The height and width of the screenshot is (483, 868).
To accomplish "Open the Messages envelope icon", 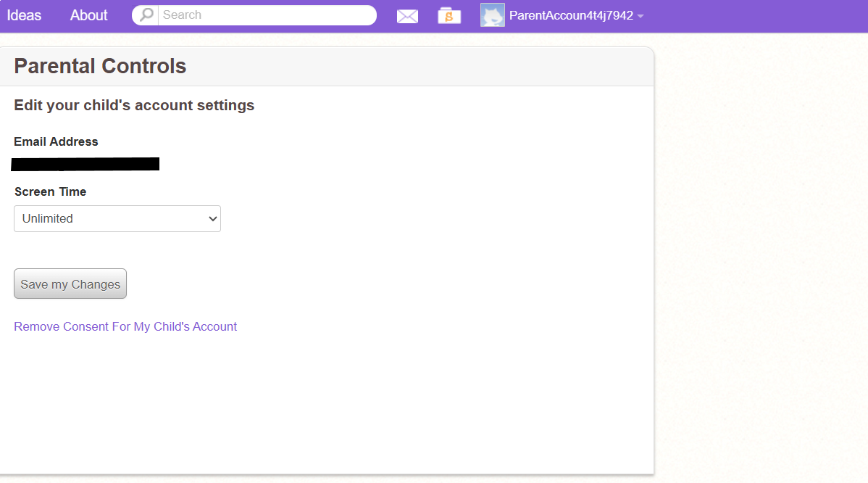I will point(407,15).
